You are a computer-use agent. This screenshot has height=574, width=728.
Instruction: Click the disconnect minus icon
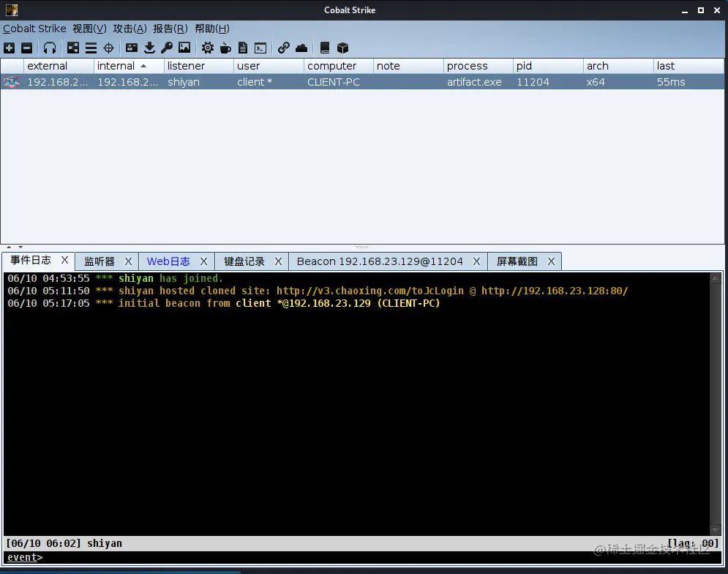[27, 48]
